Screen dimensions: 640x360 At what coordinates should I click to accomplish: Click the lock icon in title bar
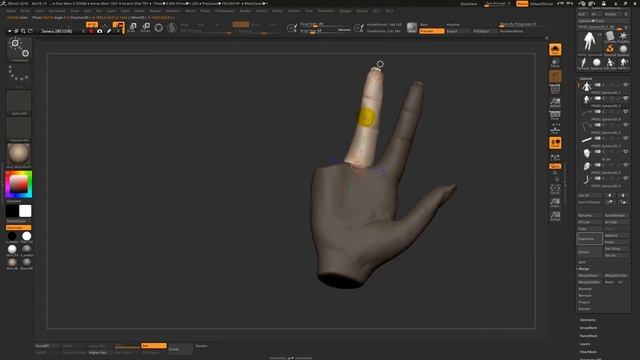pos(603,3)
